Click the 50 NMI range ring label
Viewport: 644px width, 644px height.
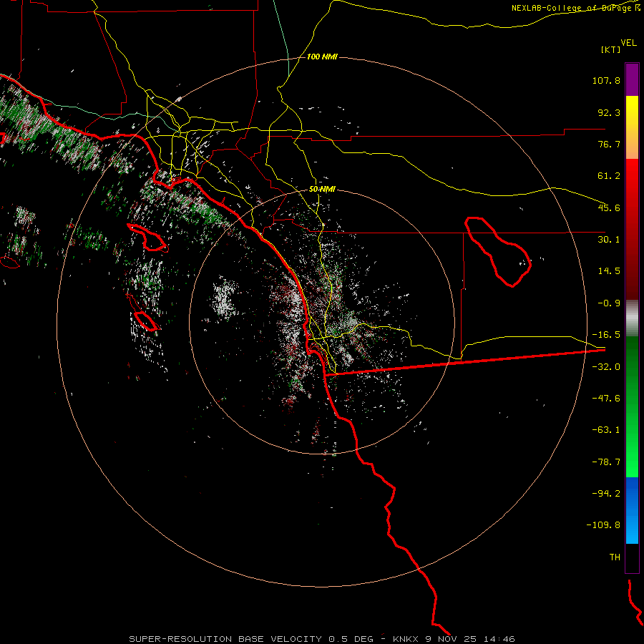tap(322, 190)
